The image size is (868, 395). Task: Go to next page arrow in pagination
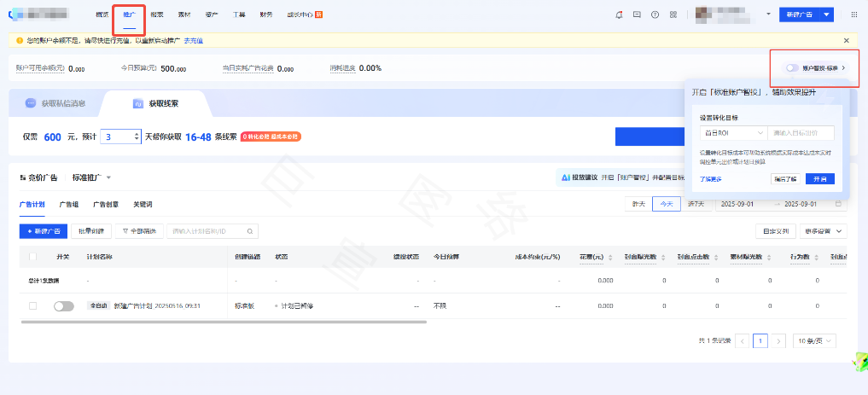click(779, 340)
